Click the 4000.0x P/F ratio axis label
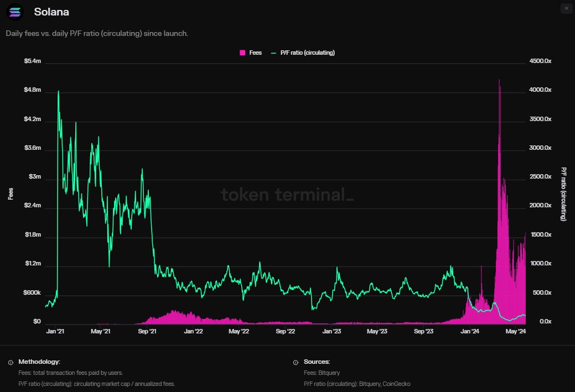The height and width of the screenshot is (392, 575). pyautogui.click(x=540, y=90)
